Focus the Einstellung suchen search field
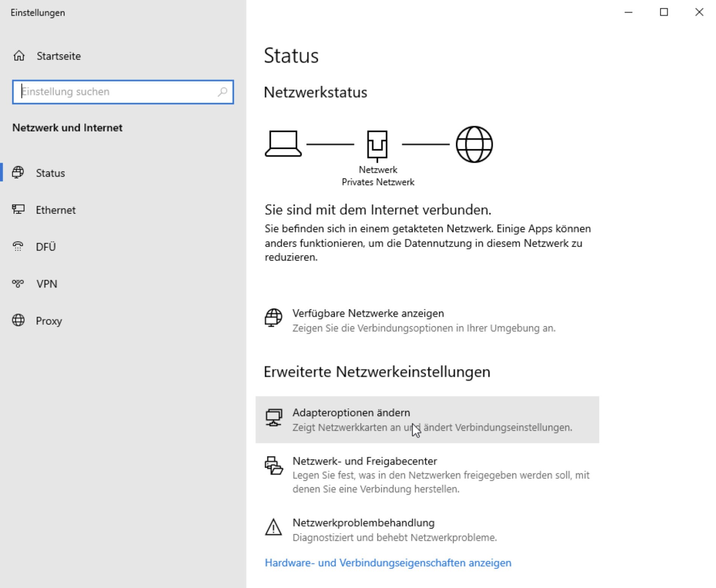Image resolution: width=716 pixels, height=588 pixels. point(123,92)
